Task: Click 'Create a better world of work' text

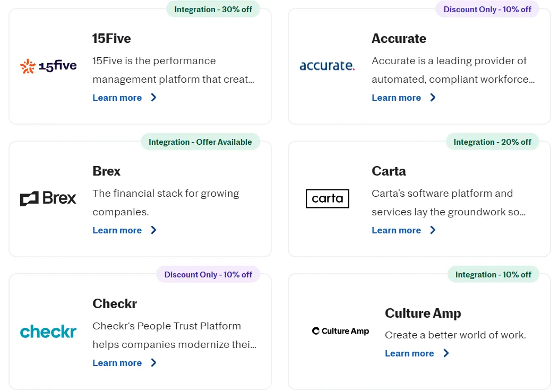Action: point(455,335)
